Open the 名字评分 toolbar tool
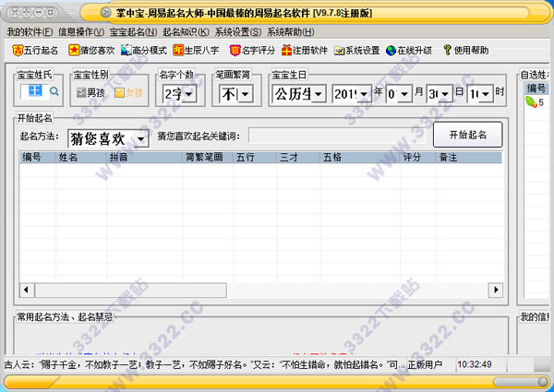Screen dimensions: 554x392 [252, 51]
